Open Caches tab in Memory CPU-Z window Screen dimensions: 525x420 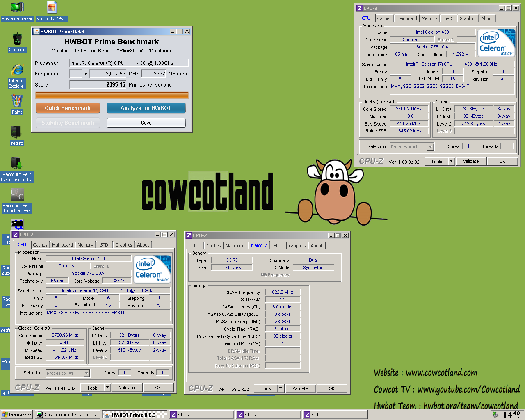coord(214,246)
